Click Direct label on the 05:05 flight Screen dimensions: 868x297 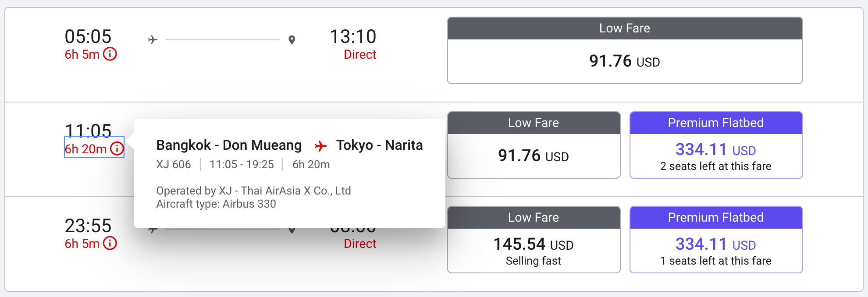pyautogui.click(x=360, y=55)
